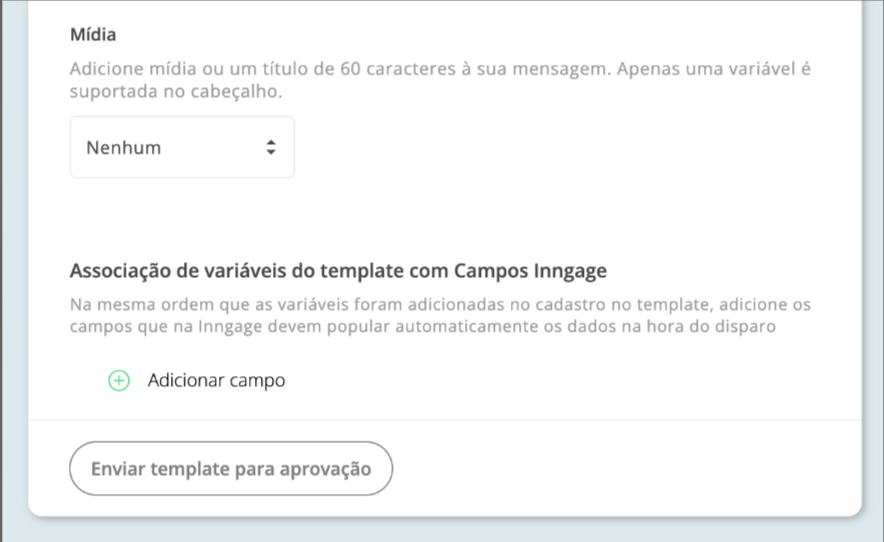Click the 'Mídia' section heading

pos(93,34)
